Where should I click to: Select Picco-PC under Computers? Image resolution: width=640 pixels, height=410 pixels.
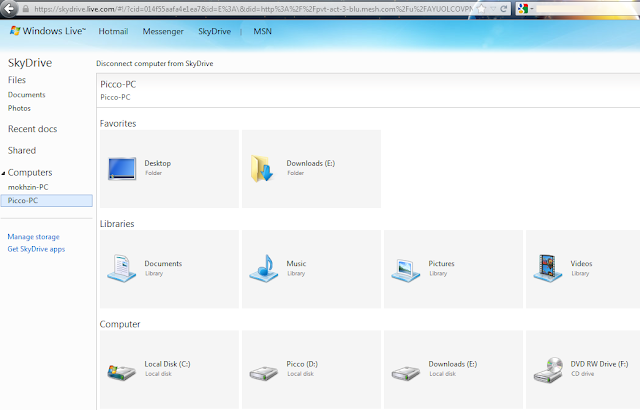[x=47, y=201]
